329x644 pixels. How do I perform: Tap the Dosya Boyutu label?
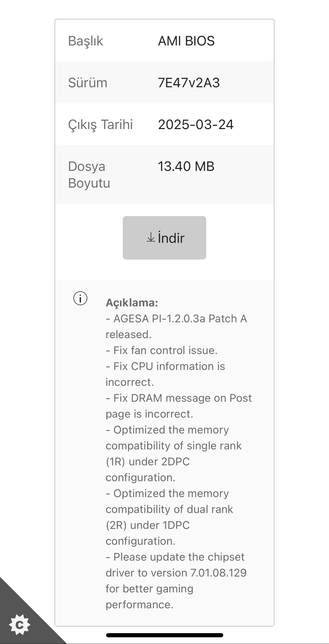89,175
